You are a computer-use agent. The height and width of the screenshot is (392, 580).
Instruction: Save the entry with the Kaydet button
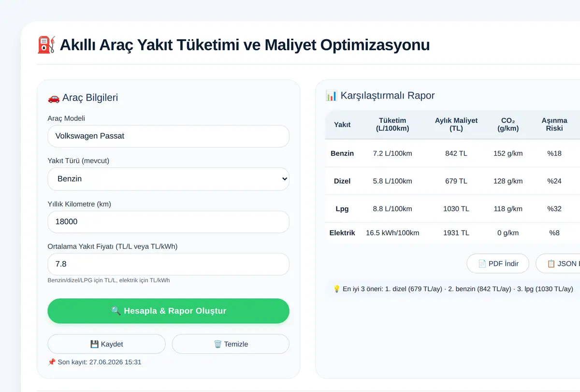tap(106, 344)
